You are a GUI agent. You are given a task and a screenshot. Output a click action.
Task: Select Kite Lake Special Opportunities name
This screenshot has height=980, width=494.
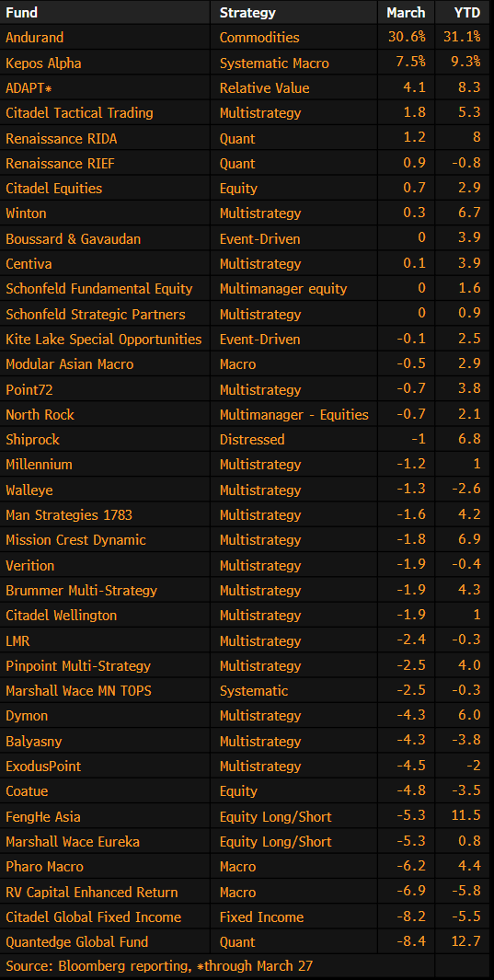point(104,340)
